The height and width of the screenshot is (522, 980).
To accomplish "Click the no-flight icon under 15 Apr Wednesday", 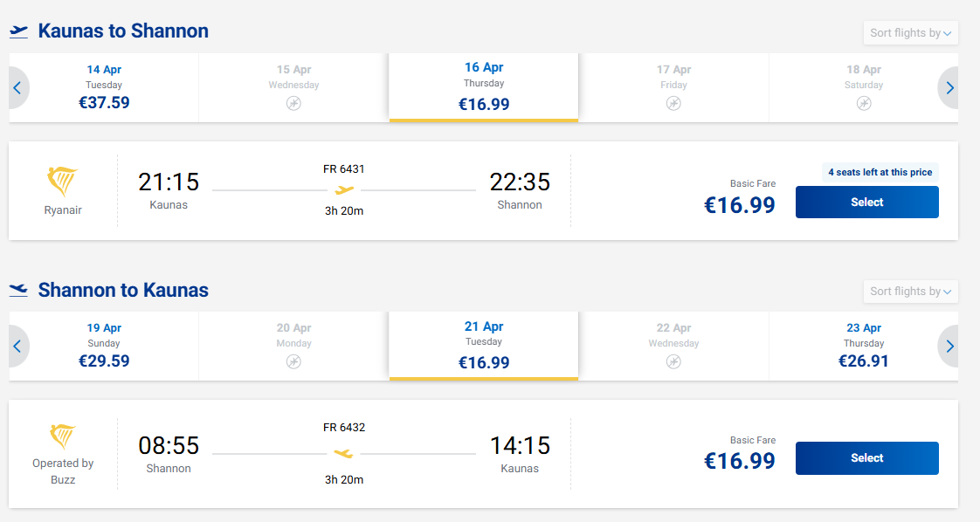I will coord(293,103).
